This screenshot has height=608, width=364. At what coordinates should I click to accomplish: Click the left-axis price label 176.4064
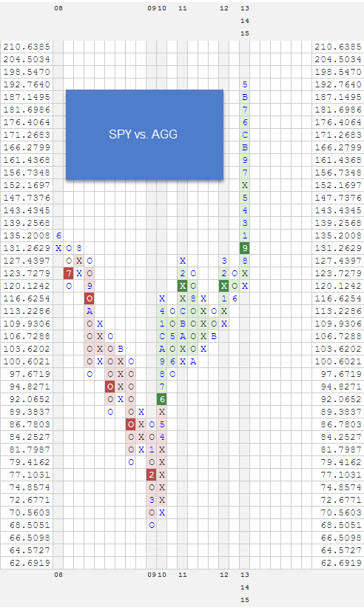click(27, 122)
